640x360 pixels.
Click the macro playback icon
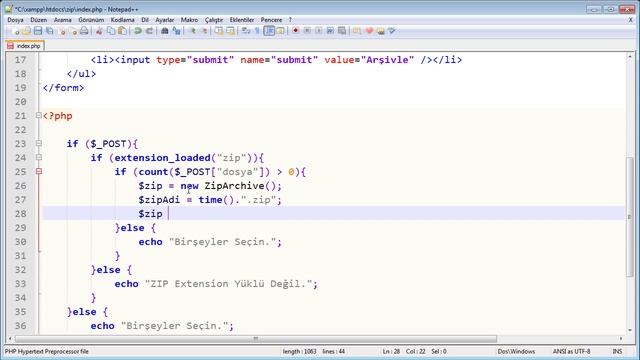pos(319,31)
